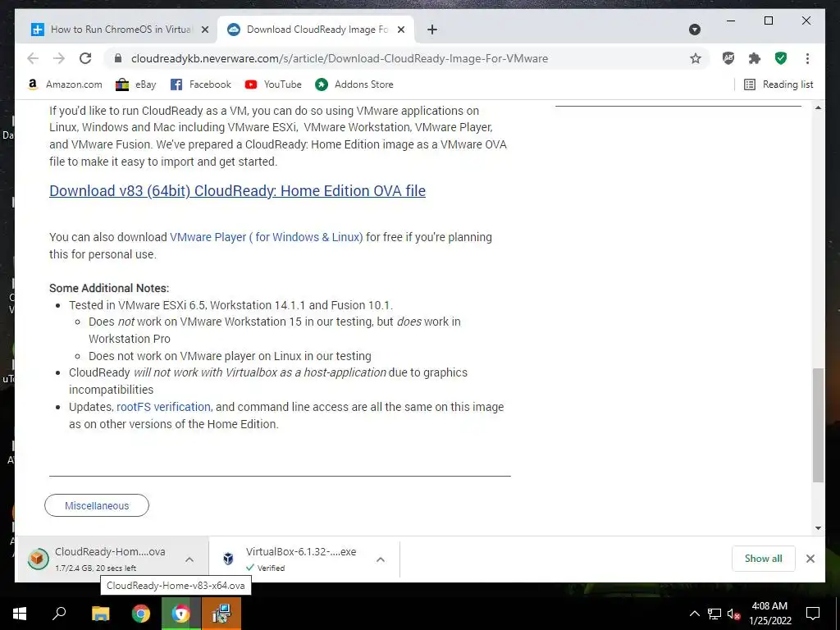Viewport: 840px width, 630px height.
Task: Open the new tab with plus button
Action: point(432,30)
